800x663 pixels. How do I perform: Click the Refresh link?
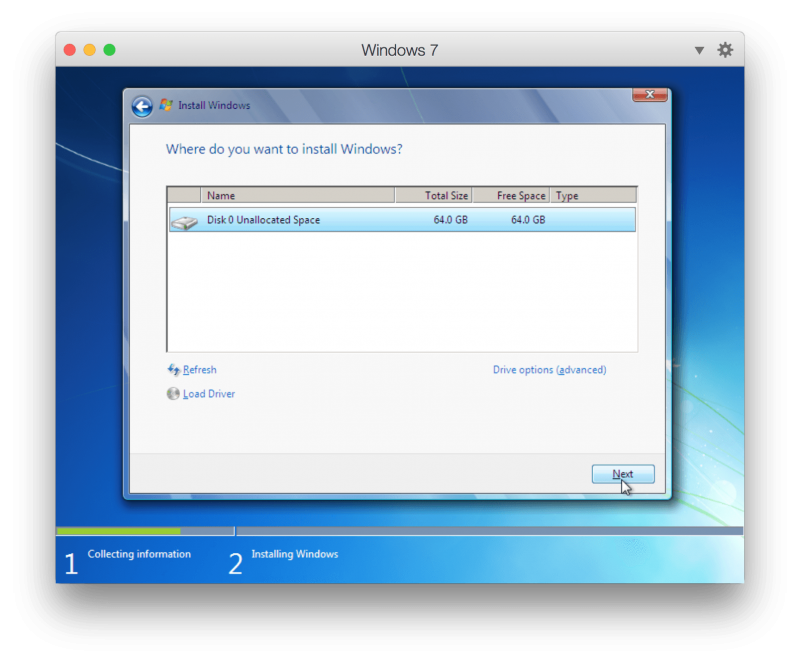pyautogui.click(x=199, y=370)
